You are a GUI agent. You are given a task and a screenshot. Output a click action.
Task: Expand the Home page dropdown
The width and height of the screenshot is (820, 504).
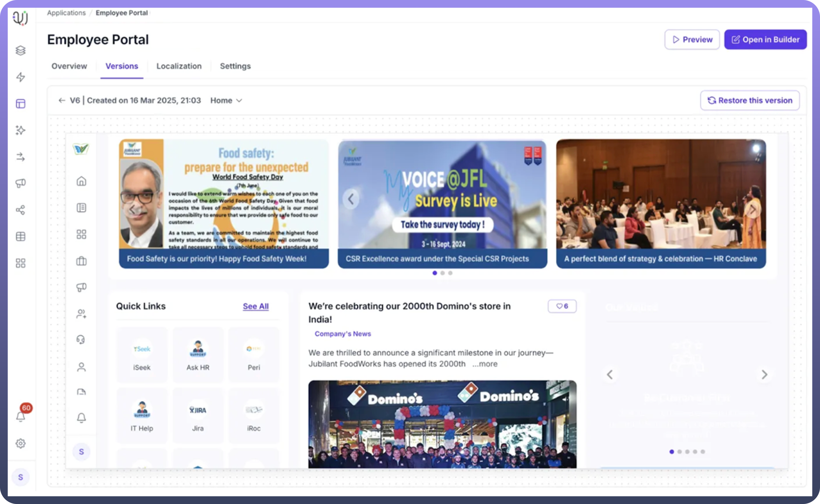[x=226, y=100]
